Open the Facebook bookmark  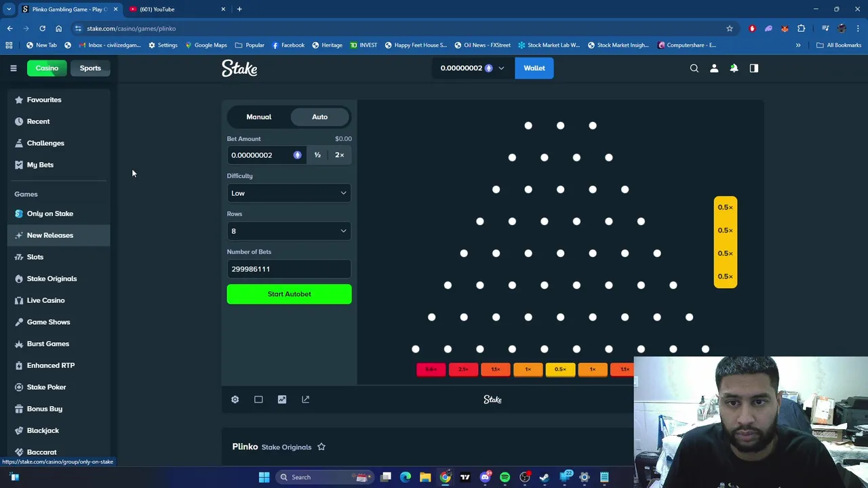tap(288, 45)
